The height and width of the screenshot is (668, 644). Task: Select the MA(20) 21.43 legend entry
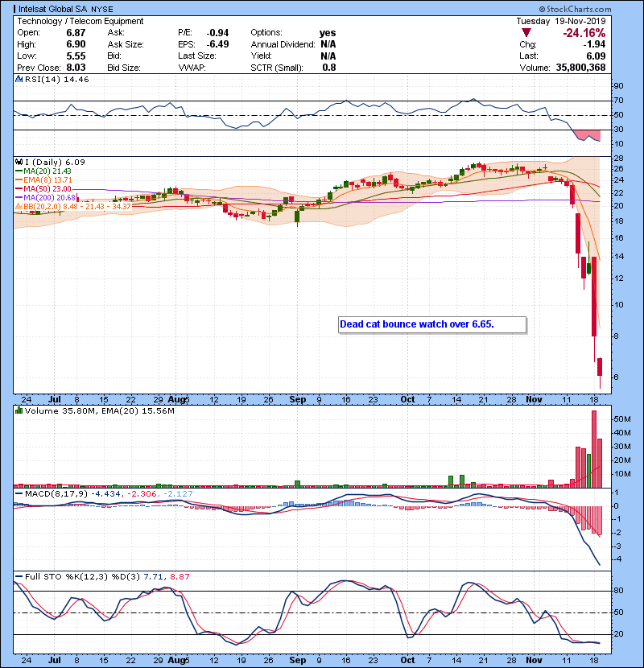click(x=43, y=171)
